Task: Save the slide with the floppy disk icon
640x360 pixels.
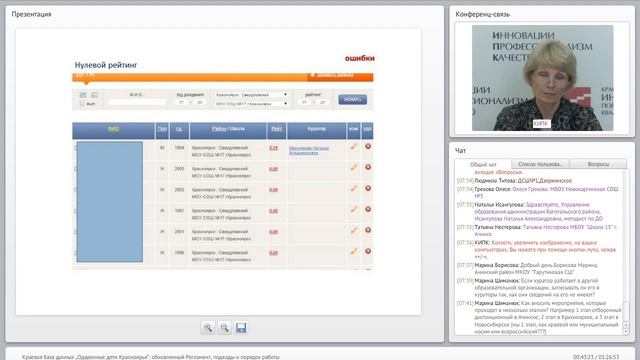Action: pos(241,328)
